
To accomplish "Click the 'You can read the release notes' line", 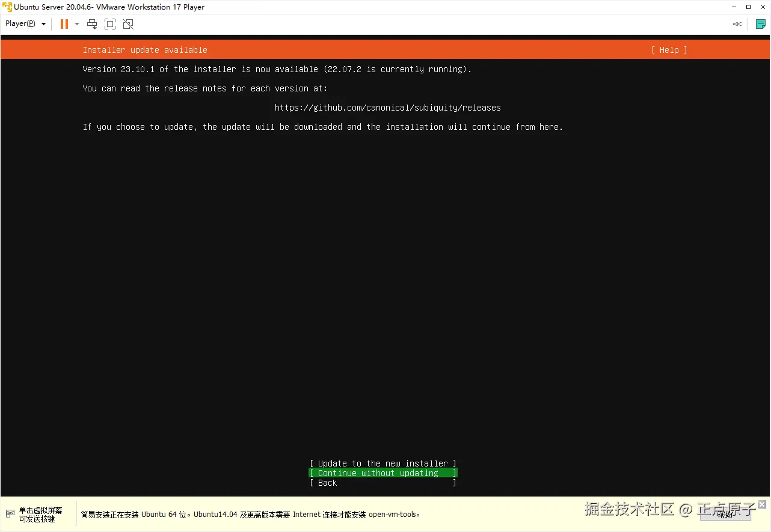I will 205,88.
